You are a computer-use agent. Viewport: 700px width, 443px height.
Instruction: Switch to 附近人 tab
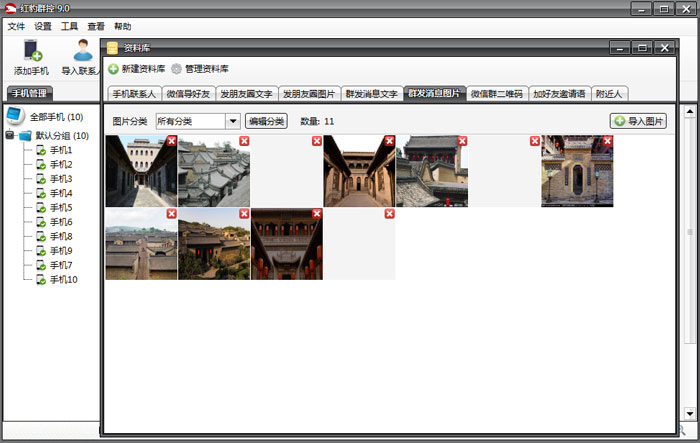pyautogui.click(x=609, y=94)
